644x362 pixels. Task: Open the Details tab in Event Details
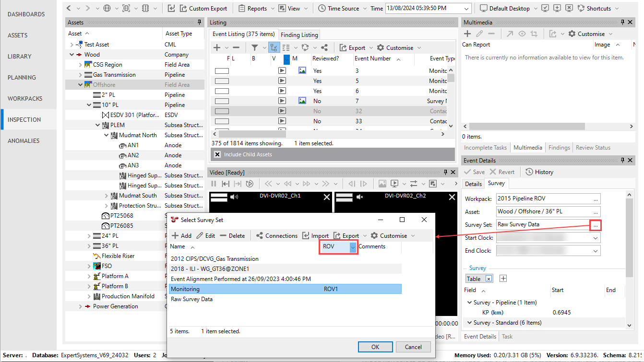[473, 184]
